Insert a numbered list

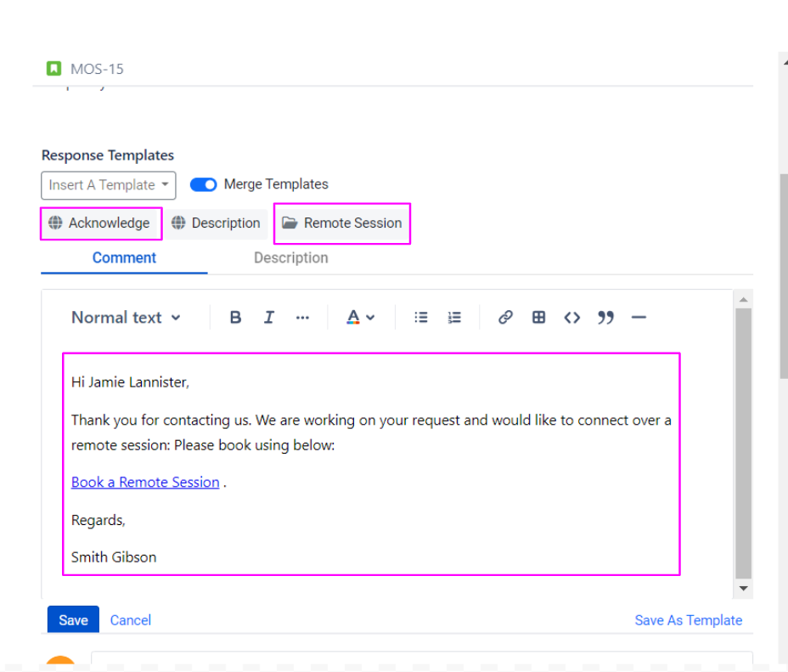pos(454,318)
